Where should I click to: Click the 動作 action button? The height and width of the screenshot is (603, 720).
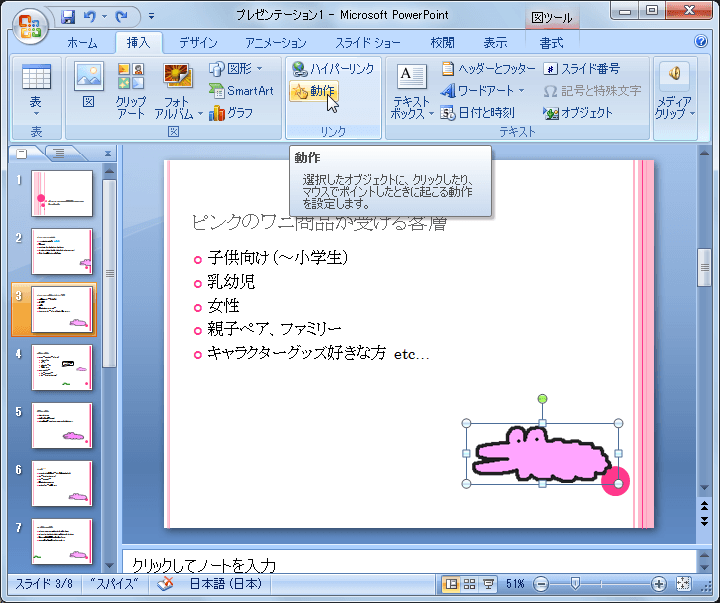point(314,90)
